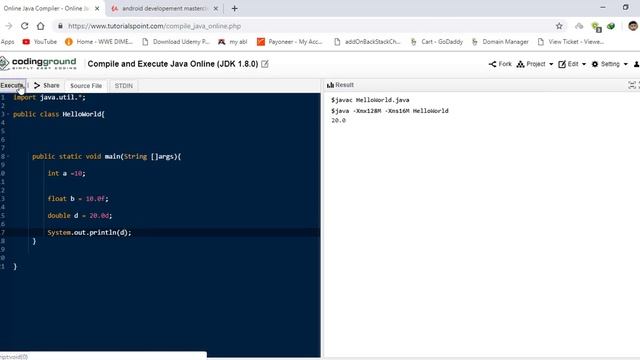The height and width of the screenshot is (360, 640).
Task: Click the Result panel heading
Action: coord(340,85)
